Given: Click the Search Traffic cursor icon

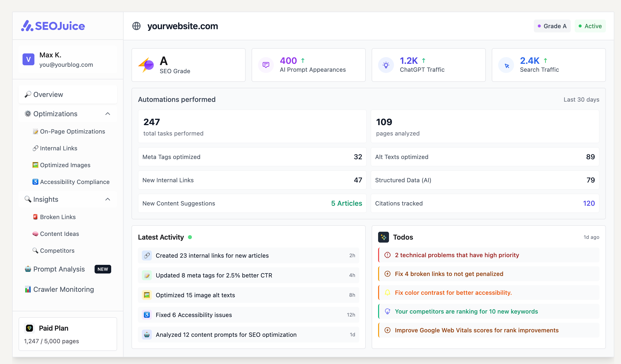Looking at the screenshot, I should (506, 65).
